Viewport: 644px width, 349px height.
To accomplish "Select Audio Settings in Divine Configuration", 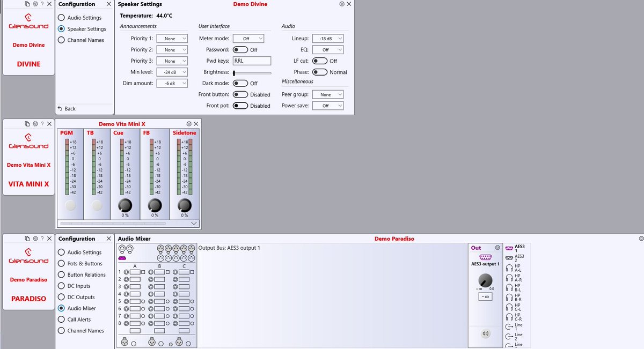I will [80, 18].
